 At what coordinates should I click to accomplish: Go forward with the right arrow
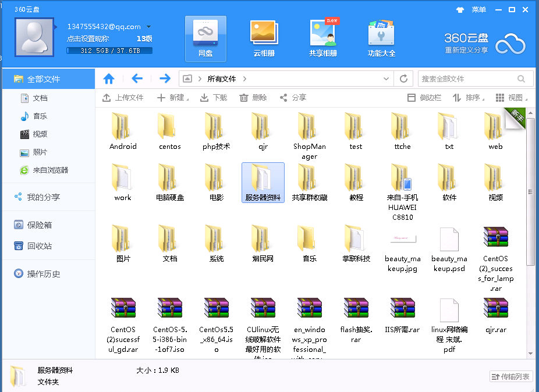165,79
